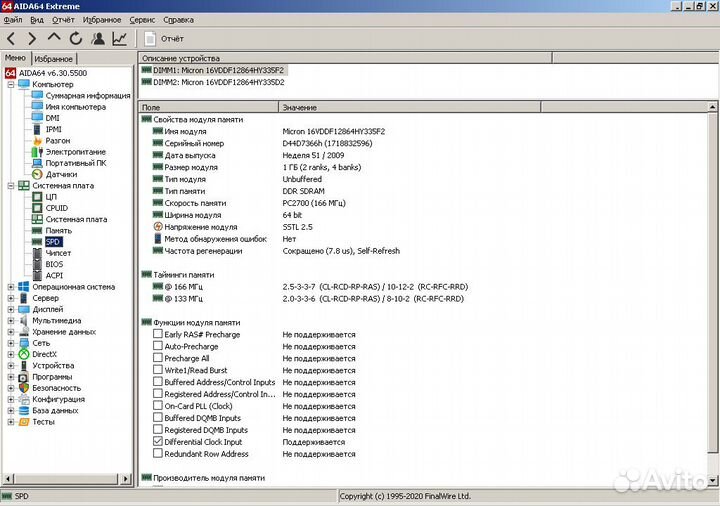This screenshot has height=506, width=720.
Task: Click the CPUID icon in the tree
Action: 37,208
